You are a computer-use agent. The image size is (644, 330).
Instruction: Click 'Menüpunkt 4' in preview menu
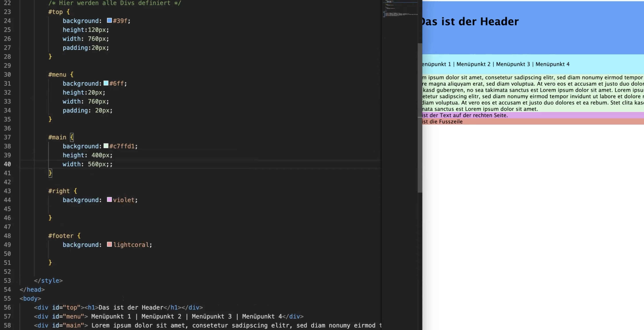point(552,64)
